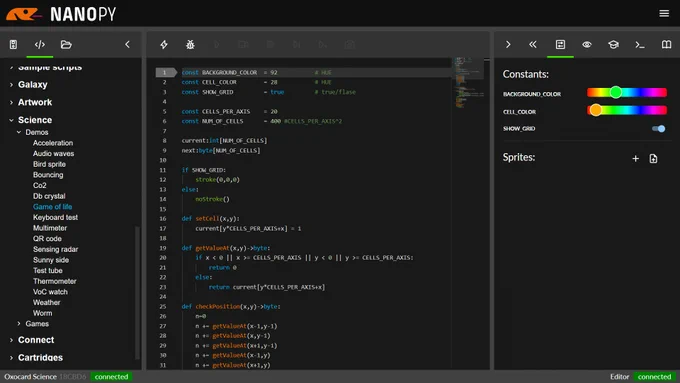
Task: Click line number 1 in the gutter
Action: [x=164, y=72]
